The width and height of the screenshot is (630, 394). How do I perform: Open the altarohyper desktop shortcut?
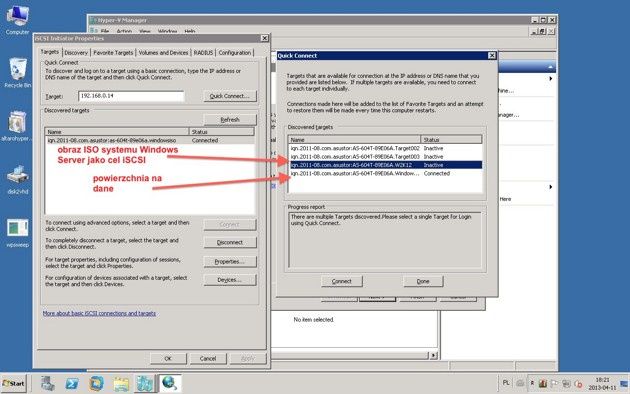(x=16, y=127)
